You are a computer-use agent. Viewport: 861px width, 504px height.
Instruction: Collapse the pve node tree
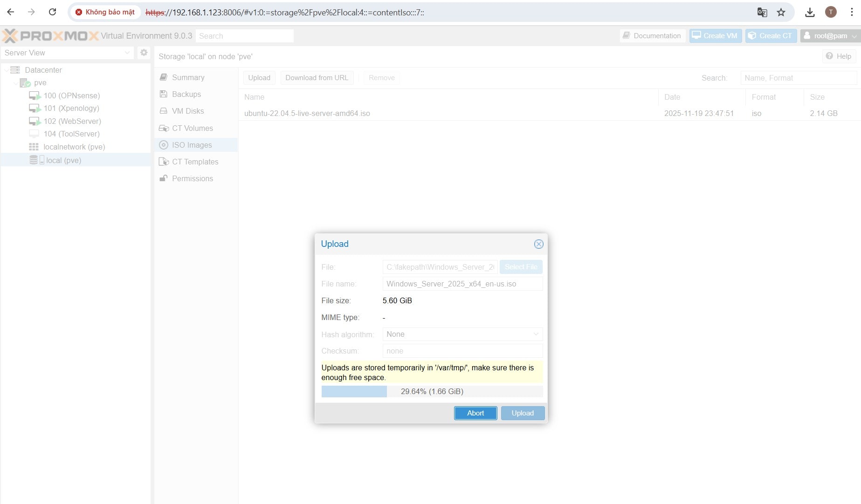15,83
